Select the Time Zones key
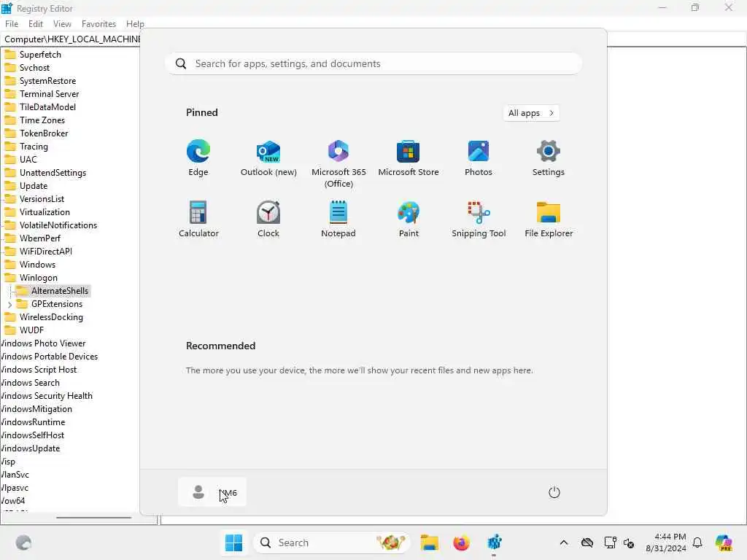The height and width of the screenshot is (560, 747). (42, 120)
